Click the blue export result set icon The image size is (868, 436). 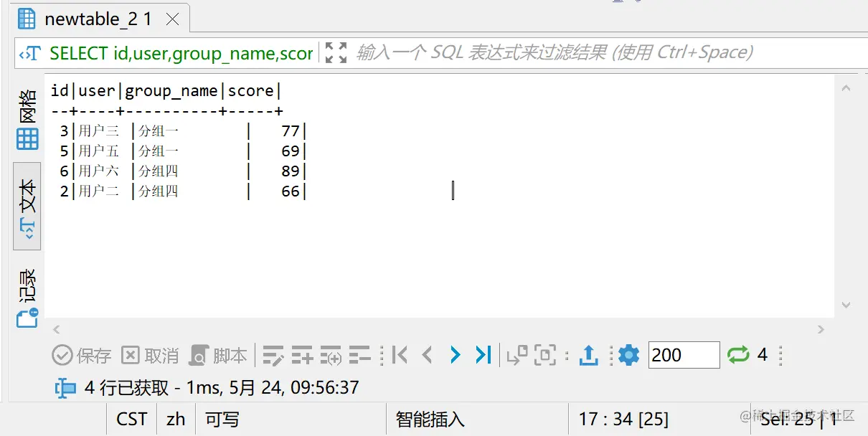(x=588, y=354)
